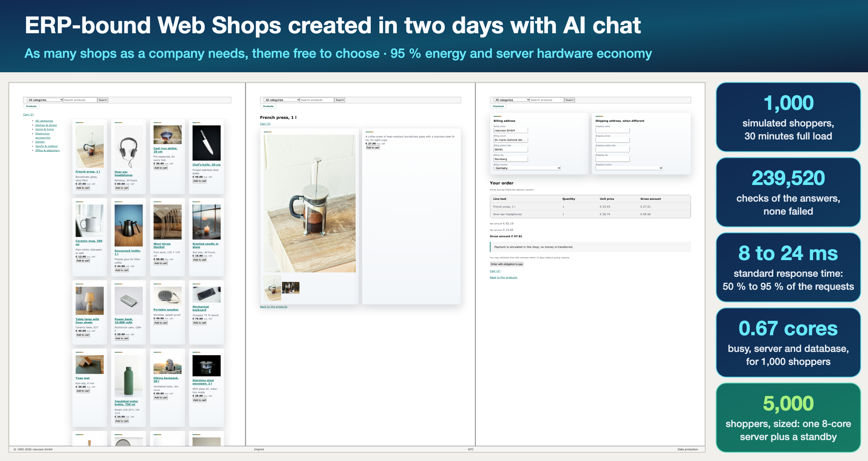Add the Ceramic mug to cart
The height and width of the screenshot is (461, 868).
pyautogui.click(x=83, y=261)
